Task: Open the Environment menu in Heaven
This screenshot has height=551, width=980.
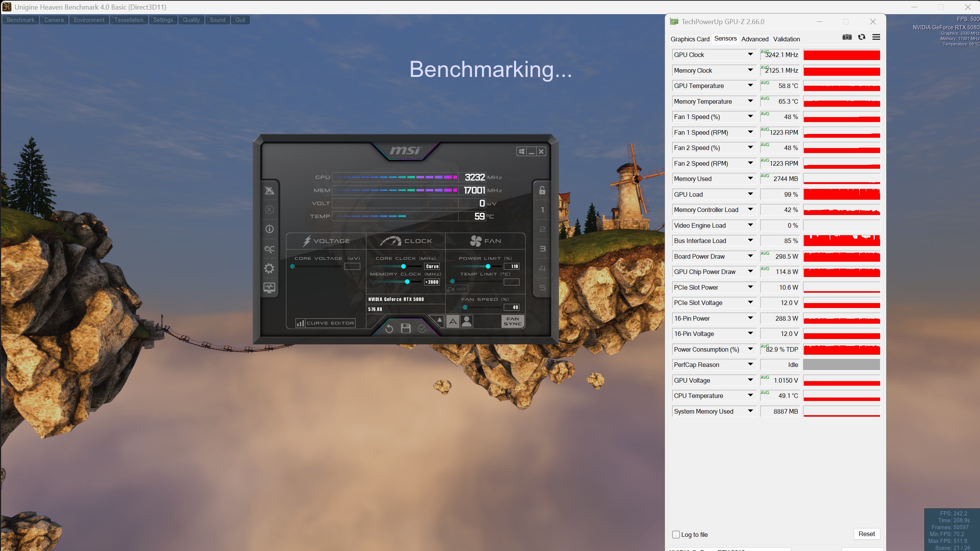Action: [89, 20]
